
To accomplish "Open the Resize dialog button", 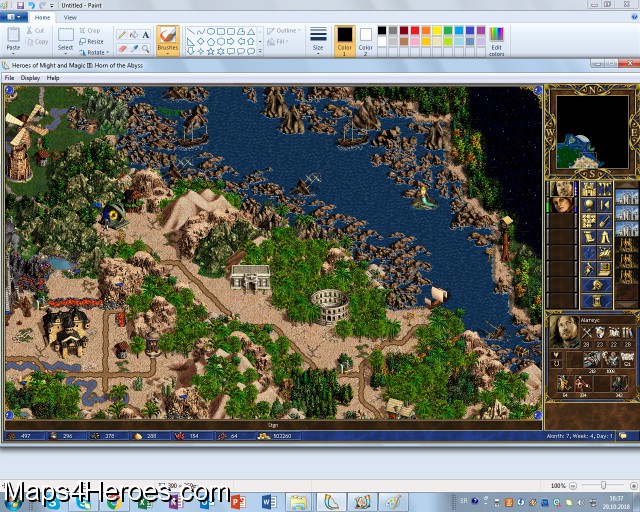I will (x=91, y=42).
